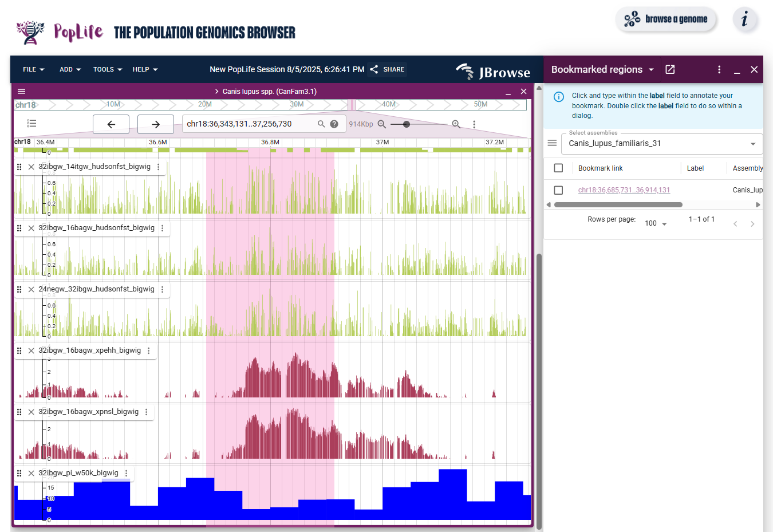Viewport: 773px width, 532px height.
Task: Toggle the select-all bookmarks checkbox
Action: (x=558, y=168)
